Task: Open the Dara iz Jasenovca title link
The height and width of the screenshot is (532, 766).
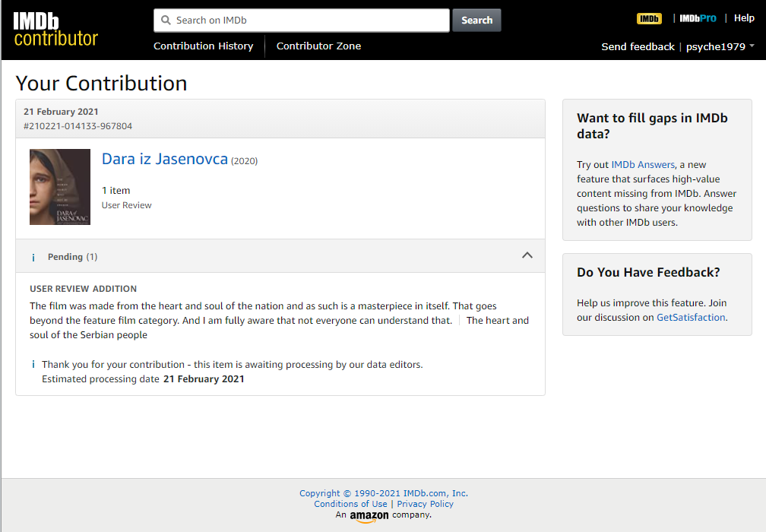Action: (165, 159)
